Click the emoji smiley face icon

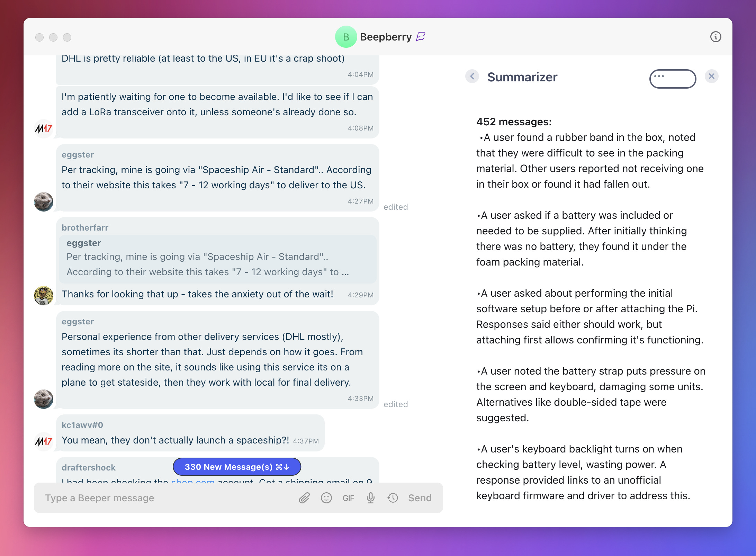(326, 497)
